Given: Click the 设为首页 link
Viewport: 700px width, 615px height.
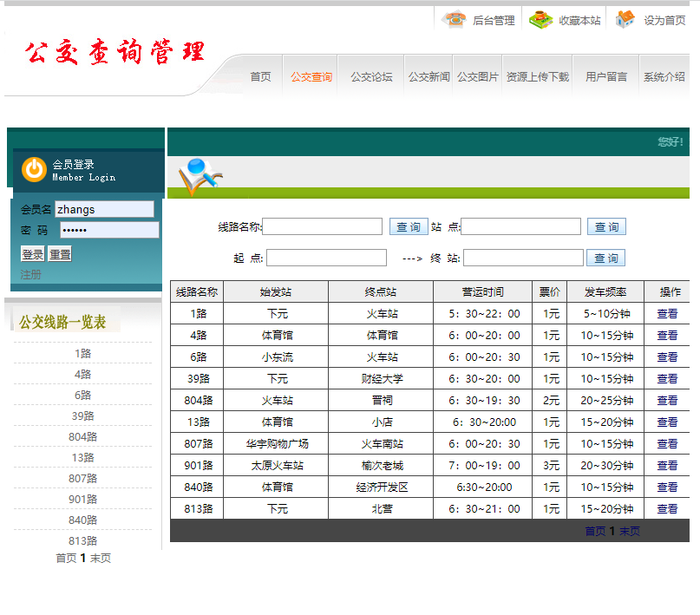Looking at the screenshot, I should [664, 21].
